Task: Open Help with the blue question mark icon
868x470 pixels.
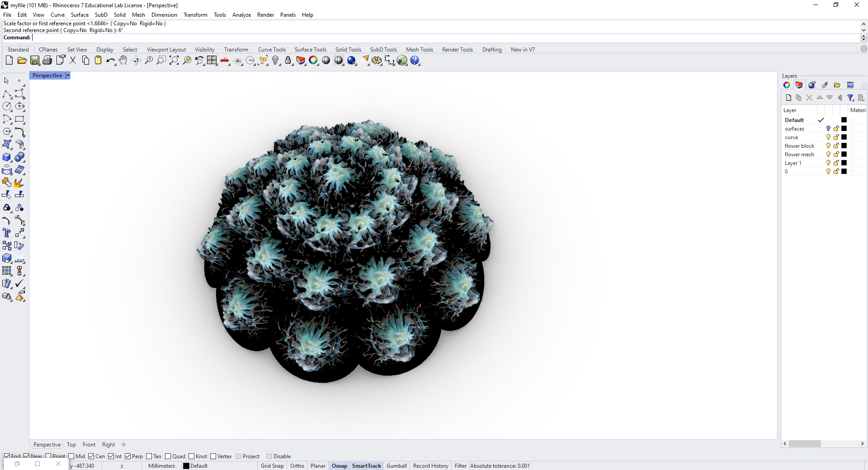Action: coord(415,61)
